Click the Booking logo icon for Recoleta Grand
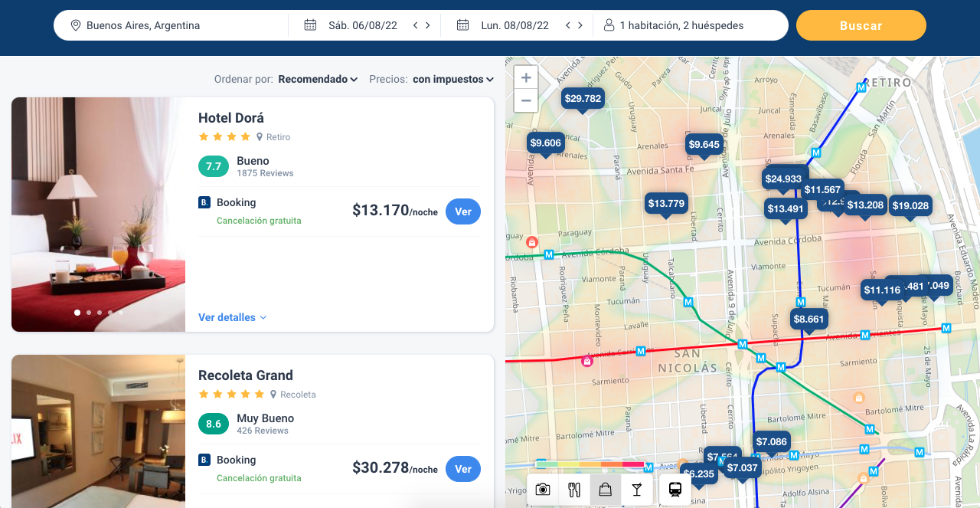Image resolution: width=980 pixels, height=508 pixels. tap(204, 460)
